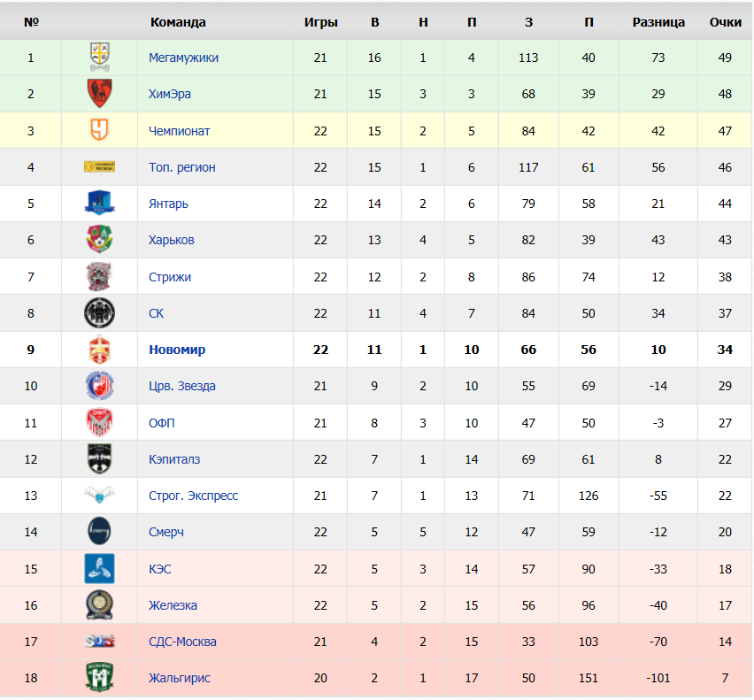Screen dimensions: 754x700
Task: Click the Разница column header
Action: (658, 22)
